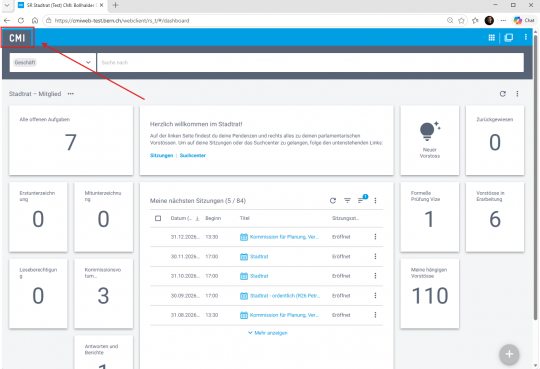The image size is (540, 369).
Task: Open browser settings ellipsis menu
Action: [x=503, y=21]
